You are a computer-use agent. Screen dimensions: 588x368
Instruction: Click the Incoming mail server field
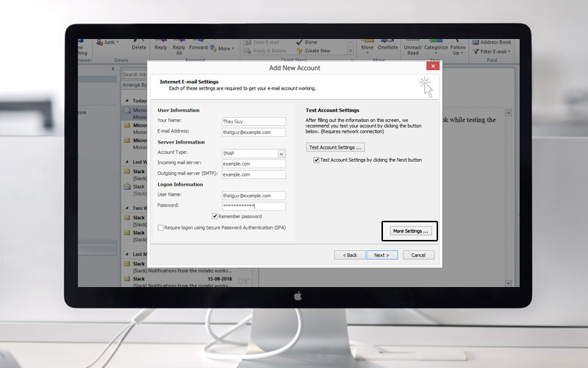click(254, 163)
